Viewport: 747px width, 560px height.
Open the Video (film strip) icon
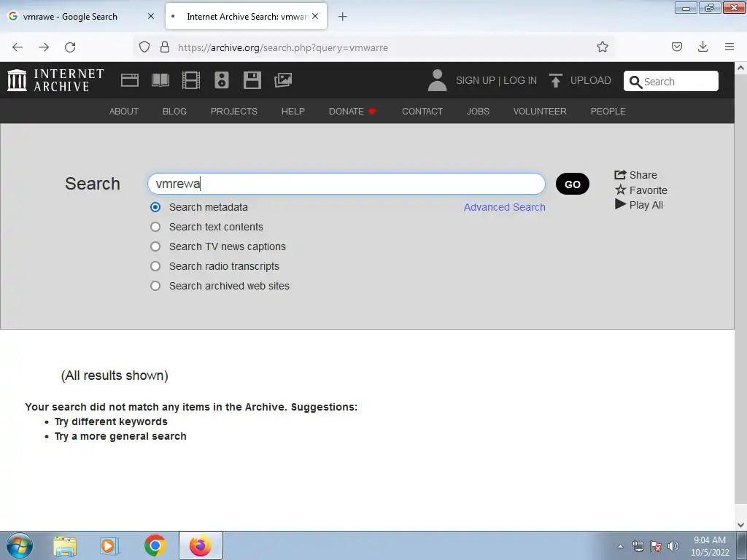tap(191, 80)
